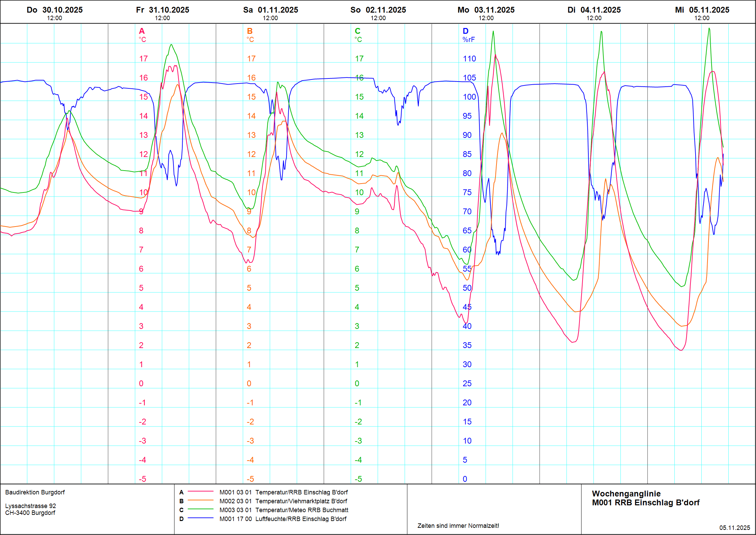The image size is (756, 535).
Task: Select the 'Mo 03.11.2025' date header
Action: click(486, 10)
